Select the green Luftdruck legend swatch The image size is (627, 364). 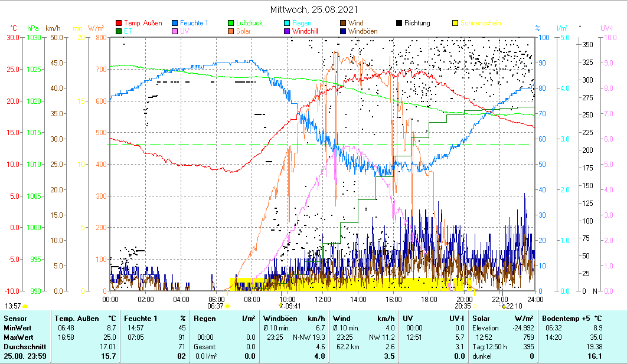(231, 24)
